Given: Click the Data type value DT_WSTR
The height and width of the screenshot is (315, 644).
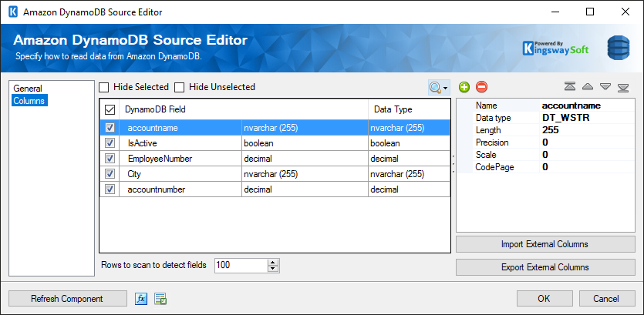Looking at the screenshot, I should point(587,118).
